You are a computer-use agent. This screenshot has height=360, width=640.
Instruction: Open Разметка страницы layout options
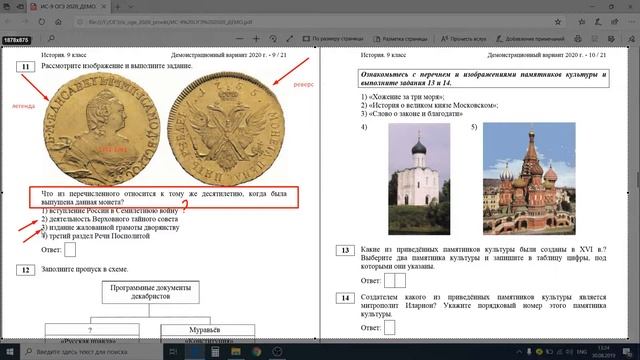(x=400, y=39)
